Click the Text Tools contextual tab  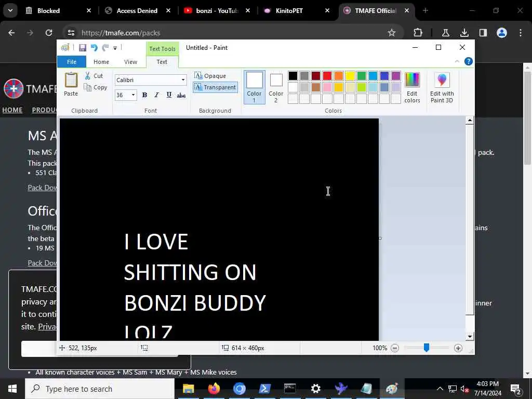point(163,48)
